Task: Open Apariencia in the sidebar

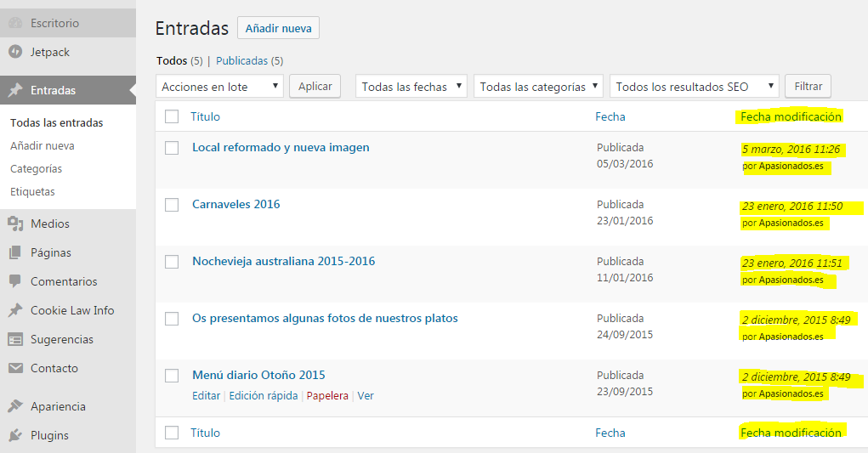Action: 67,406
